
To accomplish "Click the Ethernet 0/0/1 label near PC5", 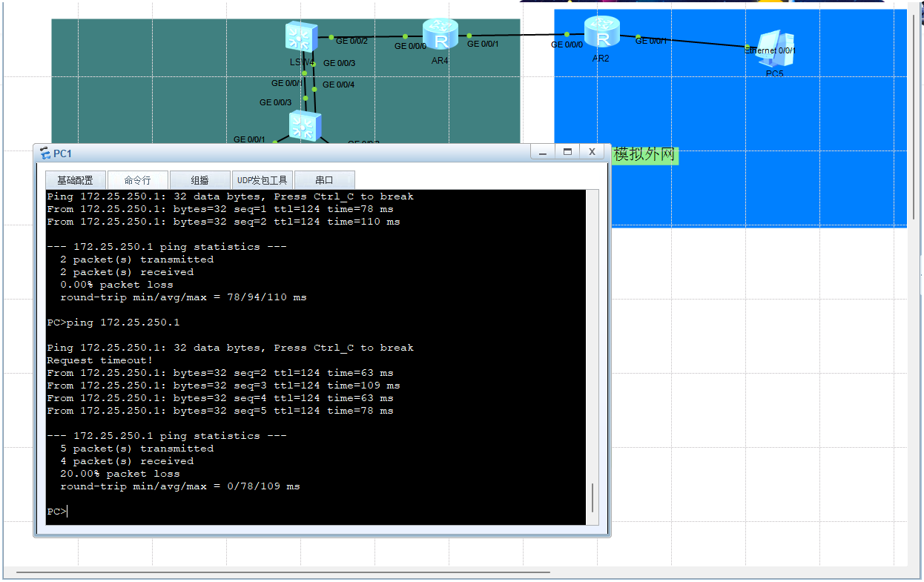I will [770, 50].
